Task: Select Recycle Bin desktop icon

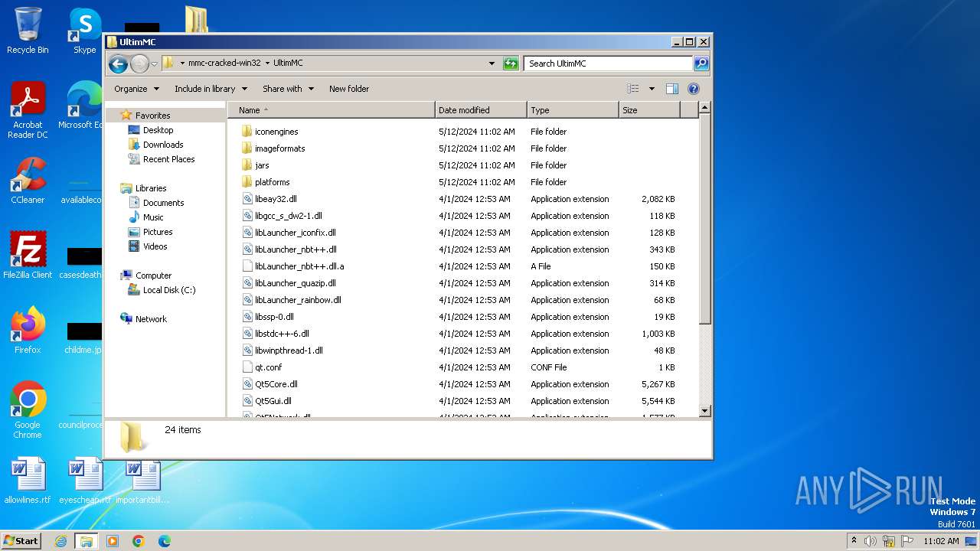Action: tap(28, 31)
